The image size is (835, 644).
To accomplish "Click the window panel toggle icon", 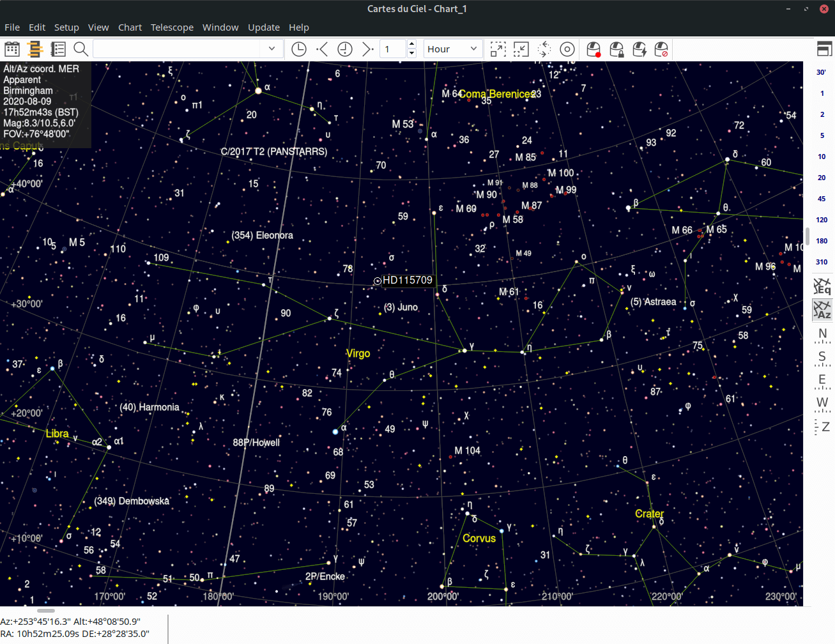I will coord(824,49).
